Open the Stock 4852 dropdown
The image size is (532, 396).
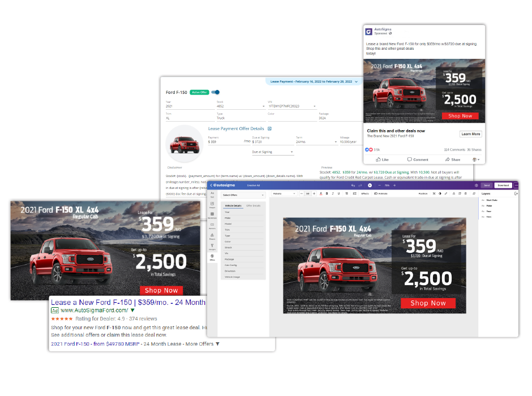[241, 106]
